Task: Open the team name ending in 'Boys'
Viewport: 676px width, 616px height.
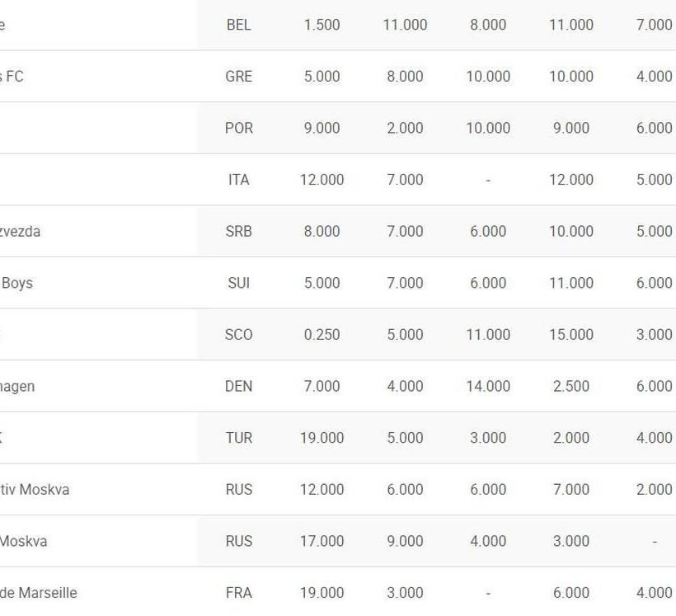Action: [x=16, y=283]
